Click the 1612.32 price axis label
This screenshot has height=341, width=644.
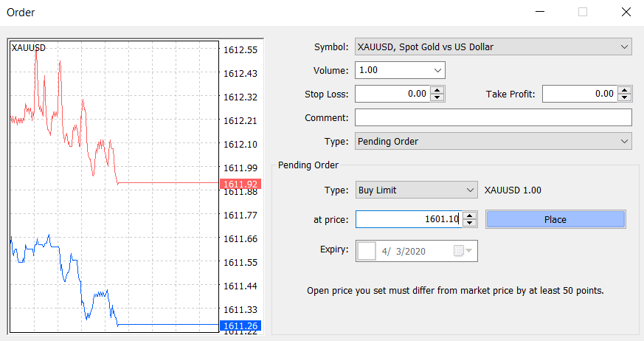point(240,97)
